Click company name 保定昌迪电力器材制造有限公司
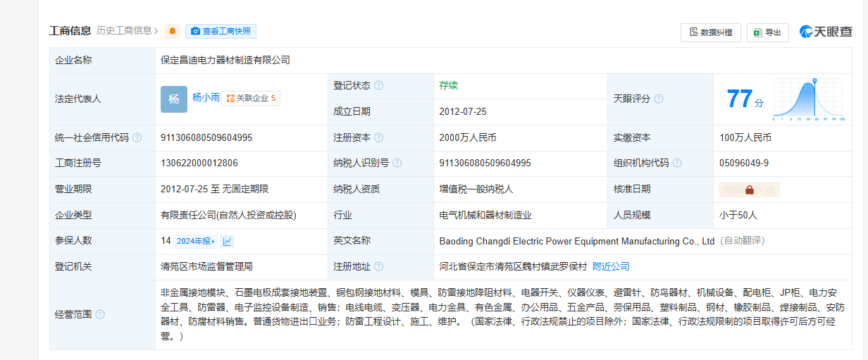Image resolution: width=868 pixels, height=360 pixels. tap(225, 60)
